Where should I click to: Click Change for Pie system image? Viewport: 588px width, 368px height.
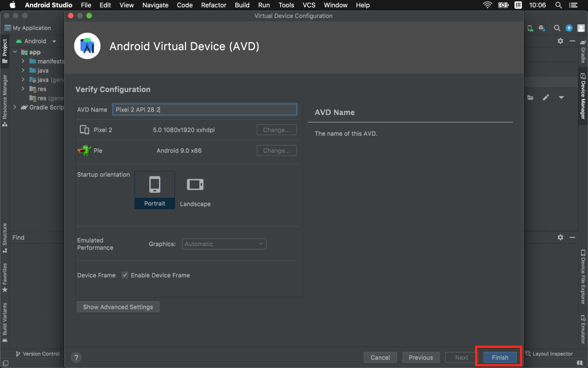coord(277,151)
